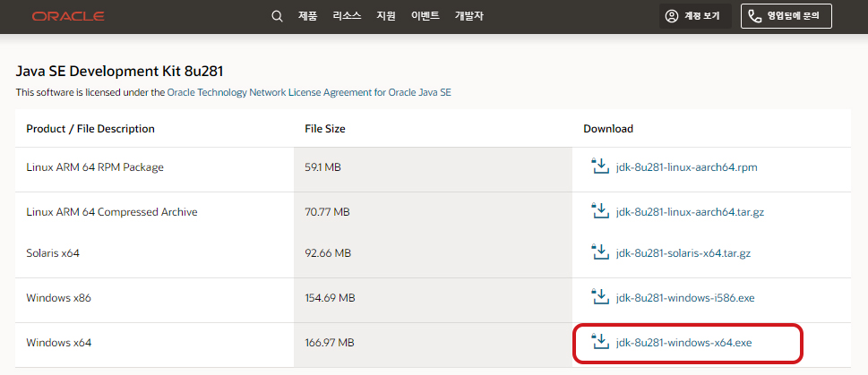Download jdk-8u281-windows-x64.exe file link
868x375 pixels.
(683, 343)
